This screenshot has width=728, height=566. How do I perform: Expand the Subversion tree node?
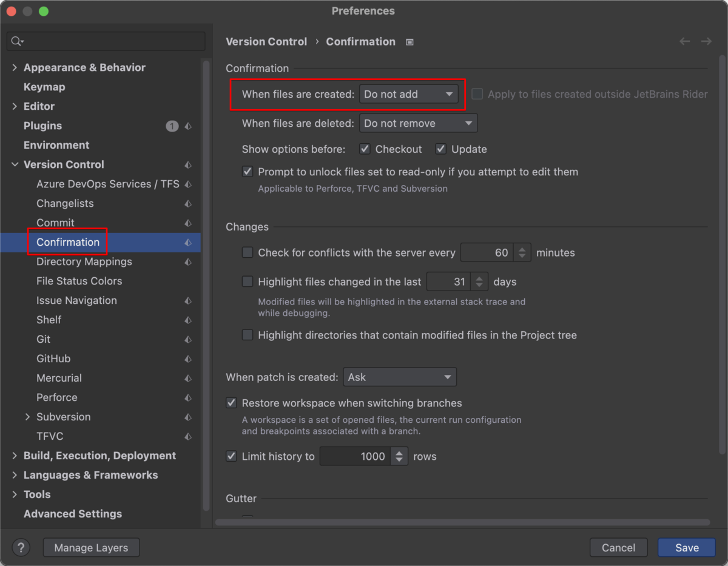pyautogui.click(x=27, y=417)
